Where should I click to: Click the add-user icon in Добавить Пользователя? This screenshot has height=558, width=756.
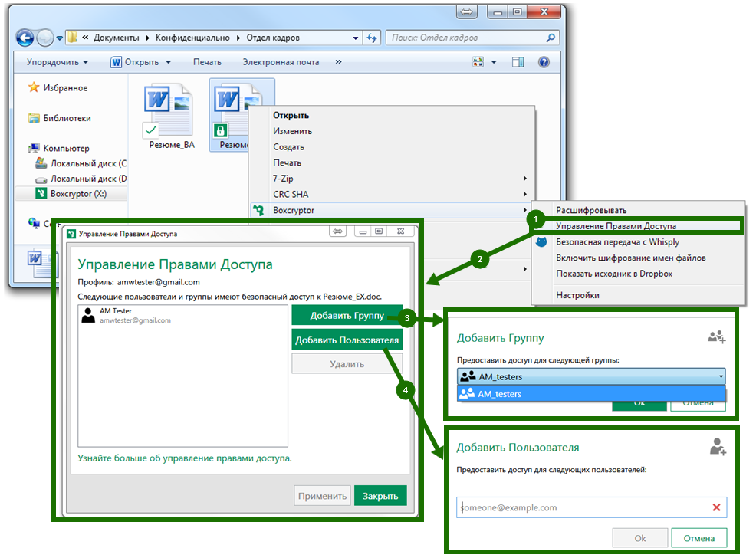click(718, 447)
